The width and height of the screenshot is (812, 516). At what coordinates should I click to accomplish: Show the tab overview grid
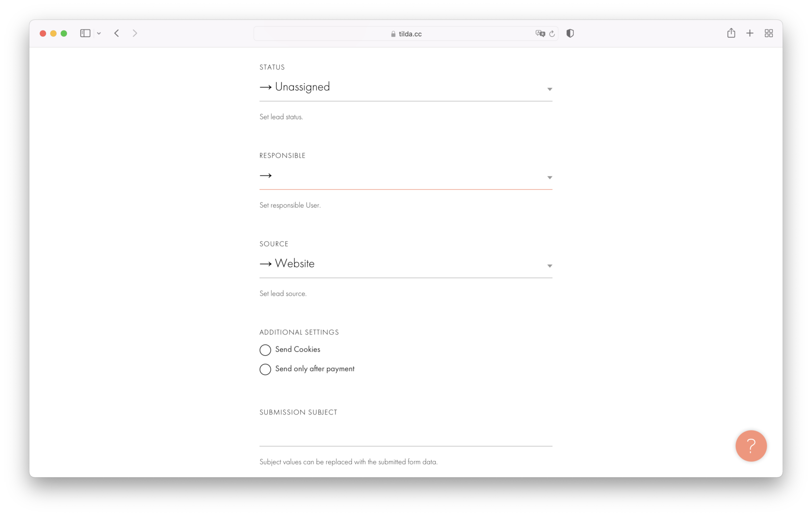(768, 33)
